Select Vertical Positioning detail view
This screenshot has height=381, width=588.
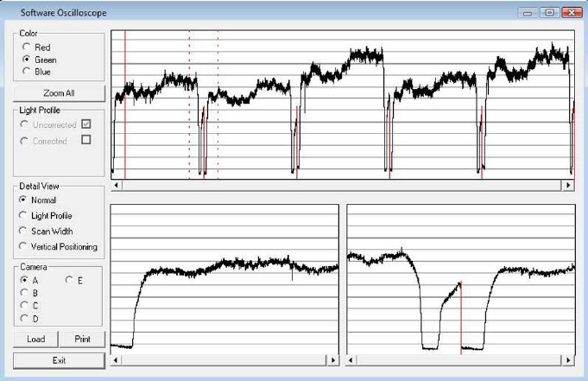pos(22,246)
